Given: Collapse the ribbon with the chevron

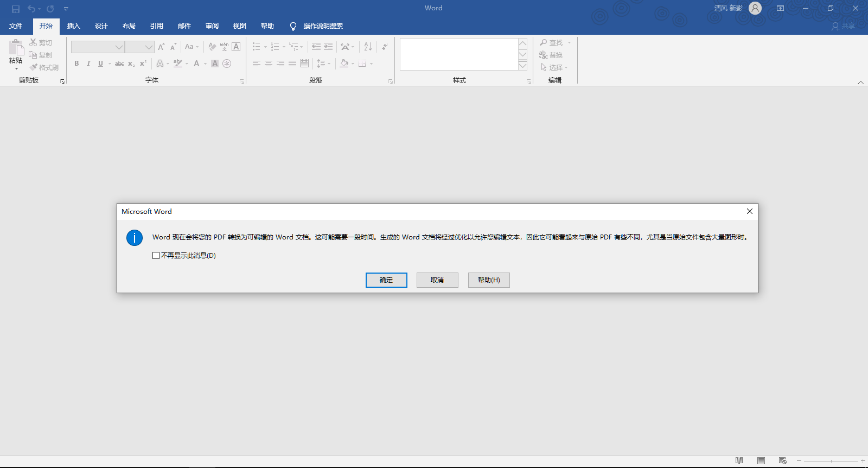Looking at the screenshot, I should [x=860, y=82].
